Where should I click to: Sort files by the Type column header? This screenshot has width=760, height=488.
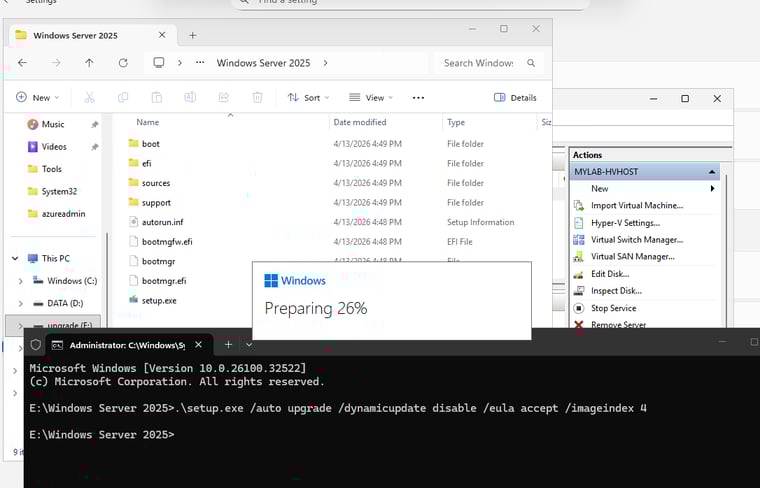coord(456,122)
